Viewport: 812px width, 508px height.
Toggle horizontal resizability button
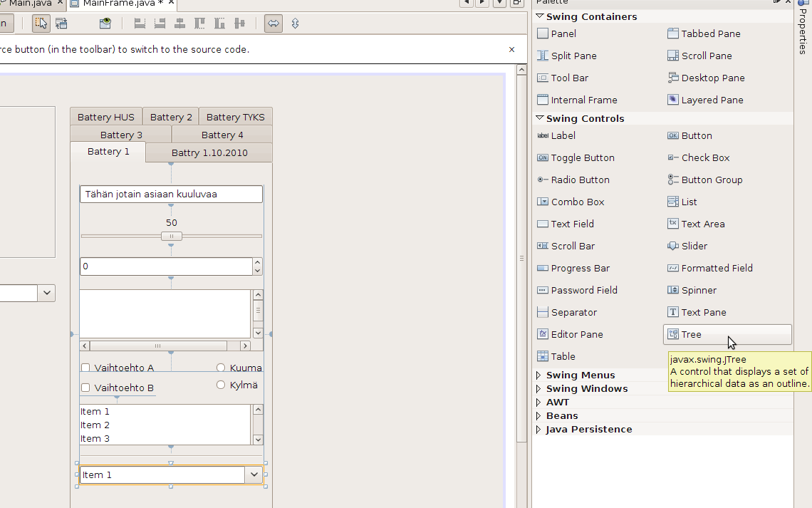[274, 24]
